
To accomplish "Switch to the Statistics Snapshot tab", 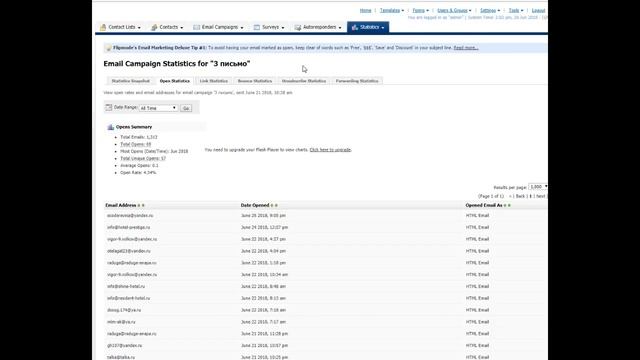I will 131,81.
